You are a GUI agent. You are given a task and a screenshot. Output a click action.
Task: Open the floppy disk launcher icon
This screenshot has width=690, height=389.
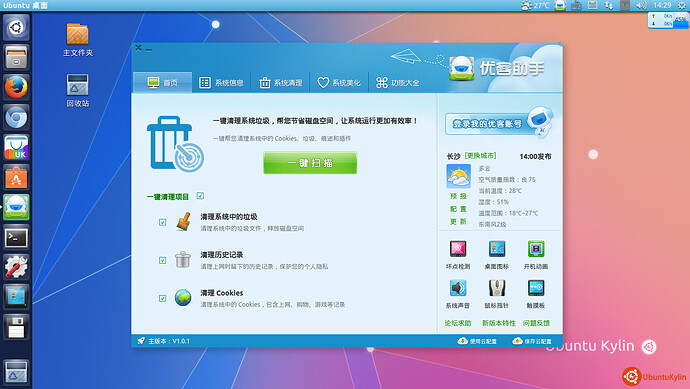click(16, 327)
